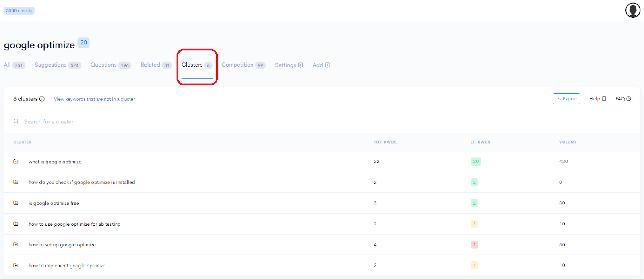The height and width of the screenshot is (279, 644).
Task: Expand folder icon for how to set up cluster
Action: coord(16,244)
